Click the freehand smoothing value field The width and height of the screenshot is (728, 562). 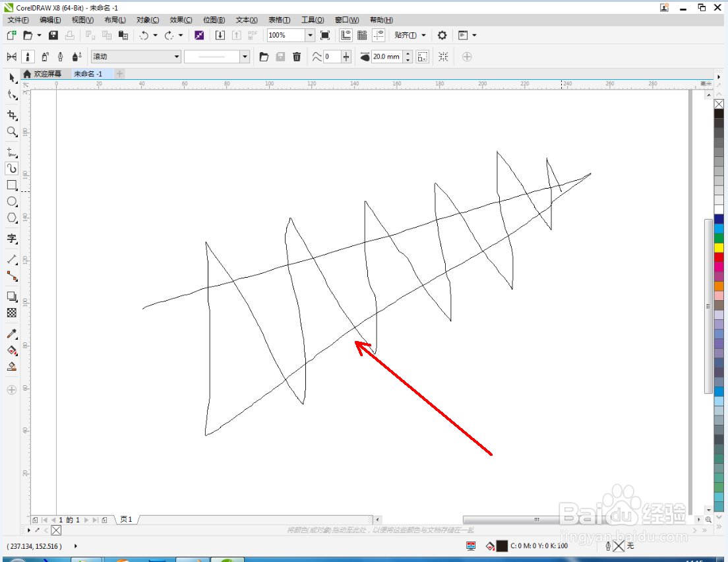(x=332, y=57)
